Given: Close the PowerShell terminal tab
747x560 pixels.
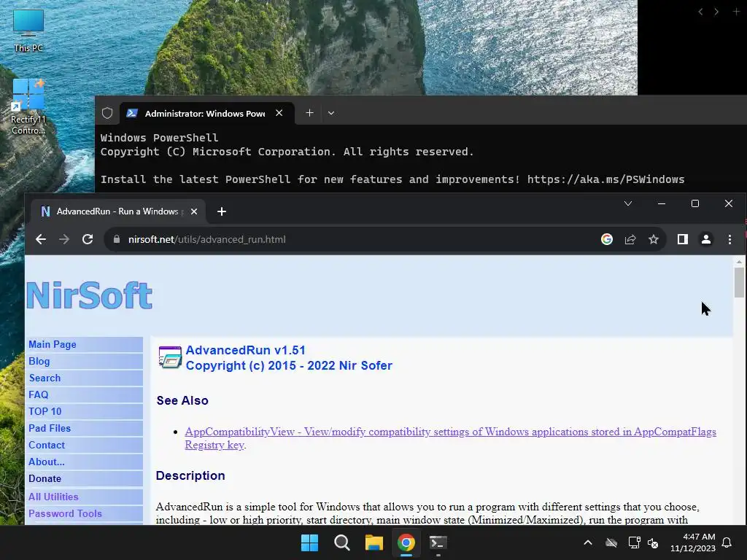Looking at the screenshot, I should coord(279,113).
